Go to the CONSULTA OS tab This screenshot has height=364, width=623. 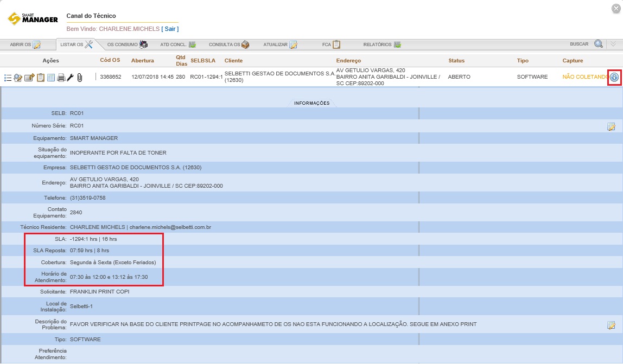point(229,44)
